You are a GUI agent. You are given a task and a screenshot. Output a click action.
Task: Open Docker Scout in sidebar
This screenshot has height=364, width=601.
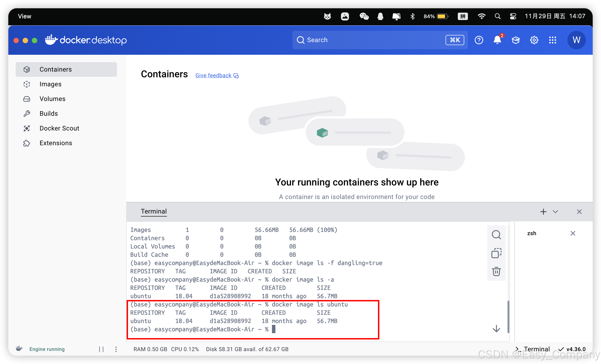[59, 128]
